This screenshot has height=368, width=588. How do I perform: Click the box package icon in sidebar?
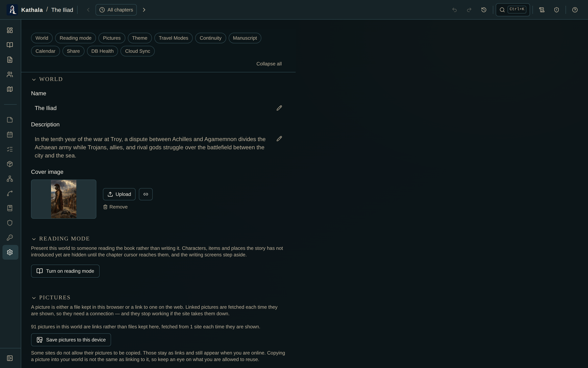pyautogui.click(x=10, y=164)
